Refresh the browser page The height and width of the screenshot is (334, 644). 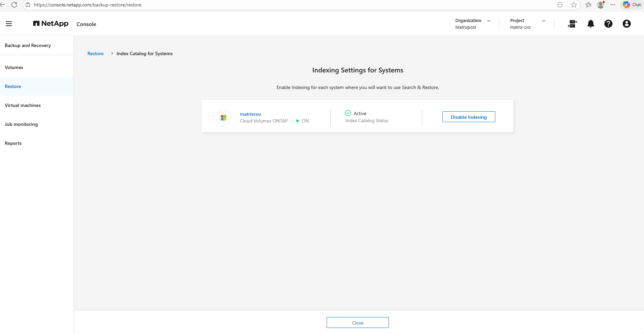pos(14,5)
